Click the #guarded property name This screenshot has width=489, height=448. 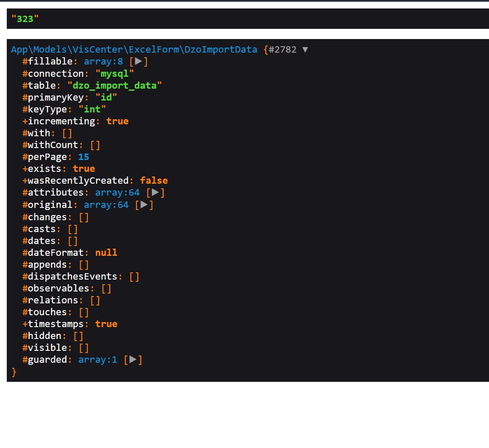point(45,359)
